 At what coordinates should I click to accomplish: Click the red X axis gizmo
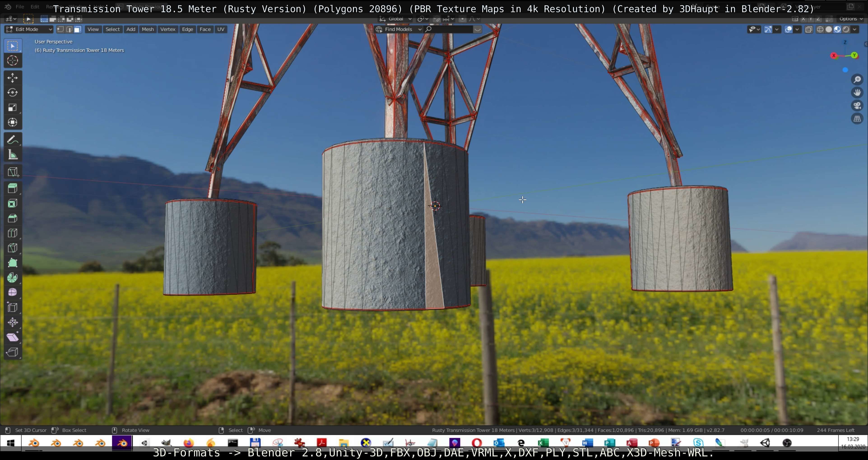(x=834, y=56)
